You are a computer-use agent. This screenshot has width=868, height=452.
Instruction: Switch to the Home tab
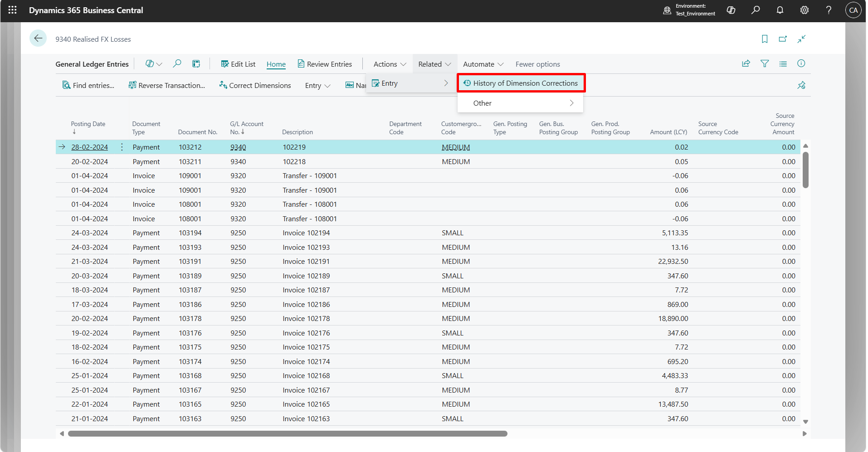(x=276, y=64)
